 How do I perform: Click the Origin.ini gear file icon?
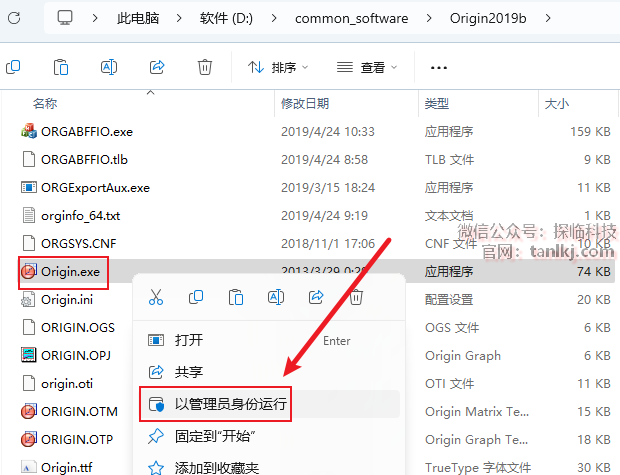point(28,299)
